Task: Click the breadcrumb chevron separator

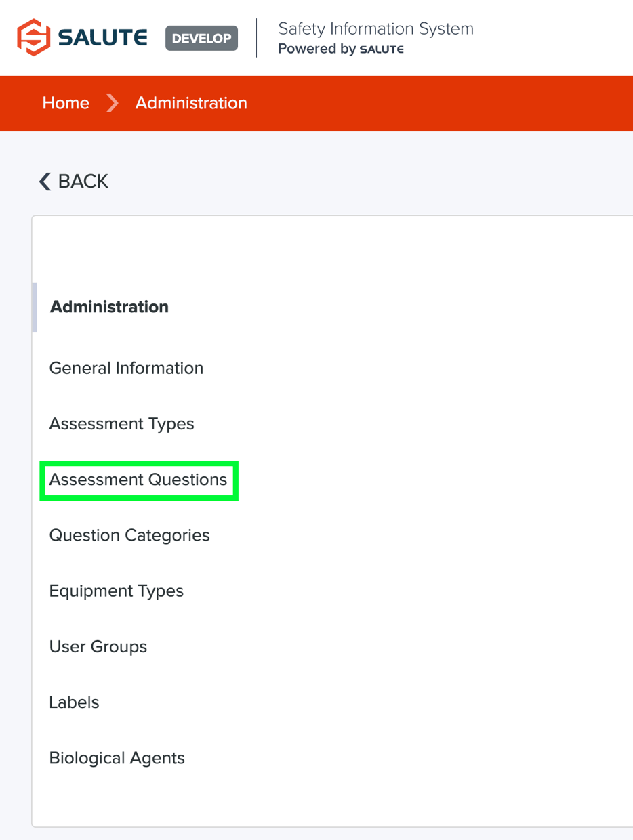Action: coord(113,103)
